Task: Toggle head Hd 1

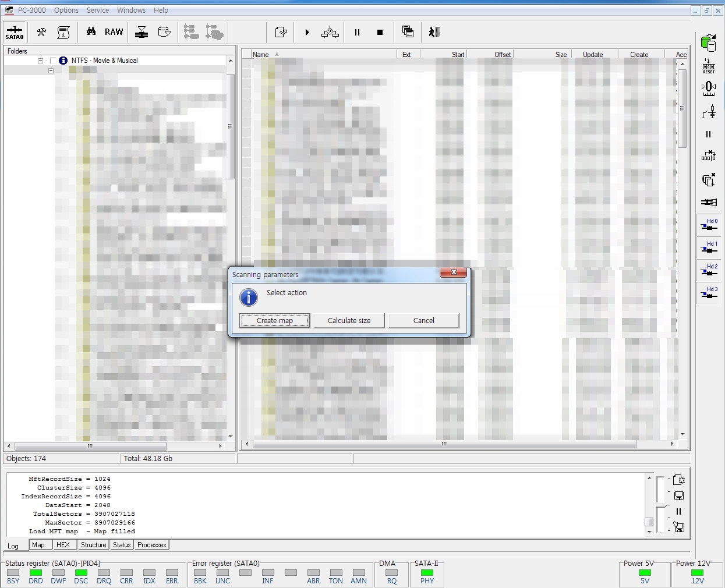Action: pyautogui.click(x=709, y=247)
